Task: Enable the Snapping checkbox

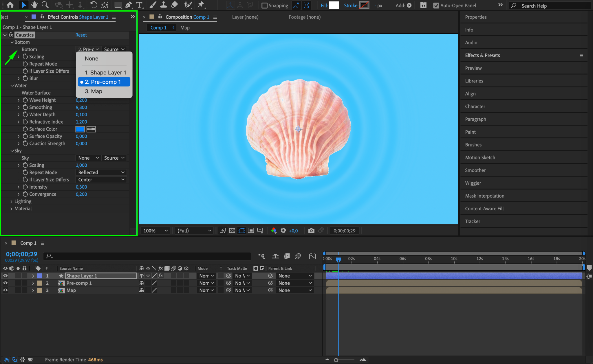Action: (264, 5)
